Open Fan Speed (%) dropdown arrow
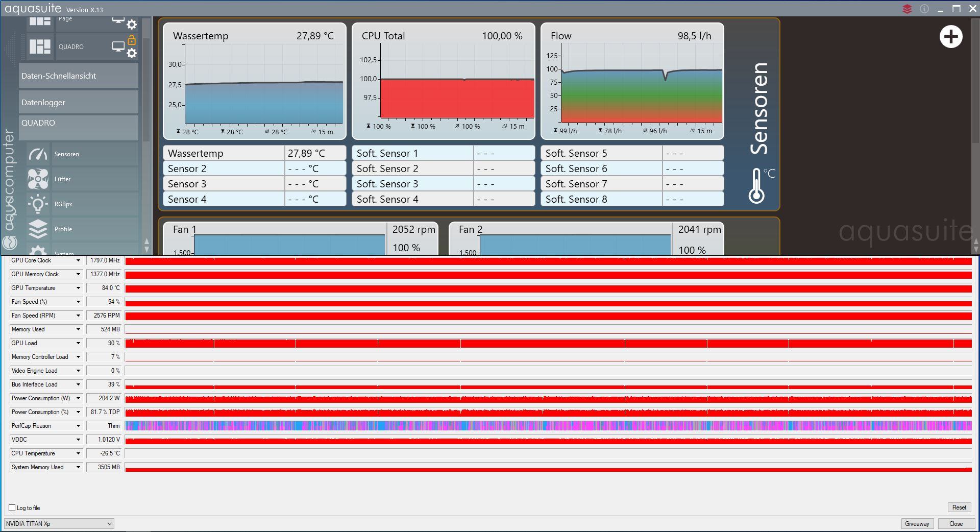 click(x=78, y=302)
